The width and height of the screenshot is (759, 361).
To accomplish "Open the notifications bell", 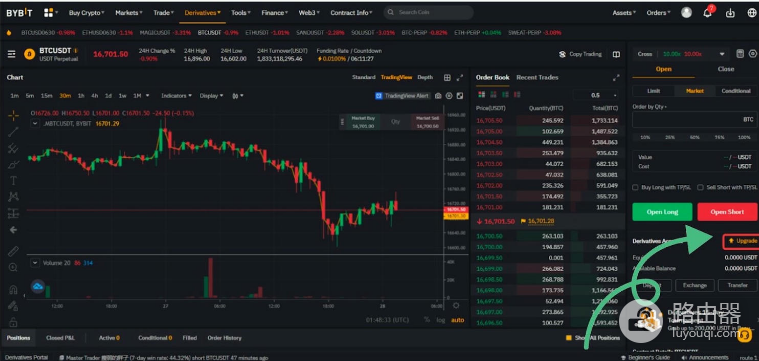I will (707, 13).
